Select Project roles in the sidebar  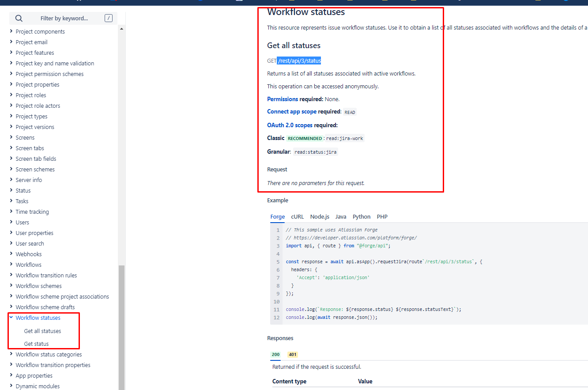31,95
